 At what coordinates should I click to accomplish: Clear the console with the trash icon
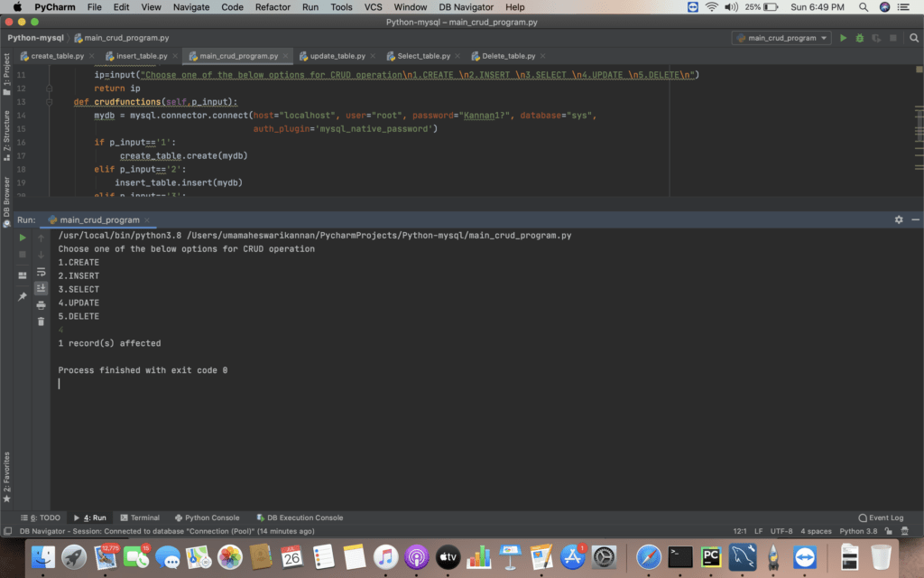41,321
